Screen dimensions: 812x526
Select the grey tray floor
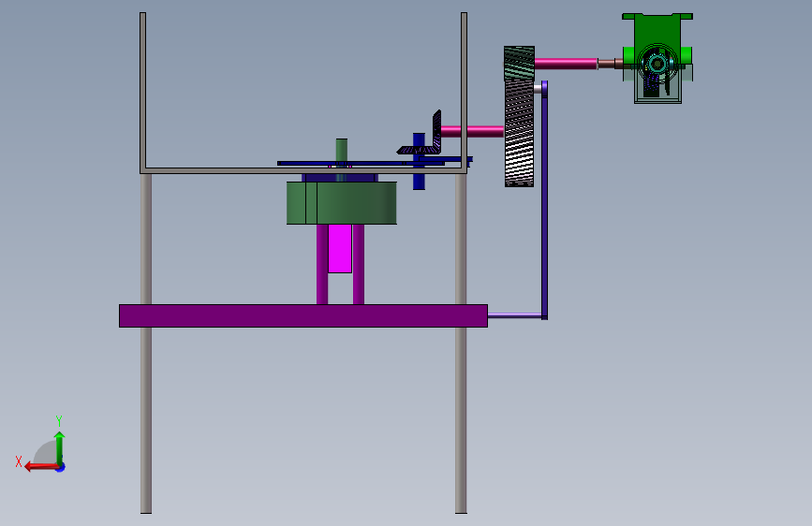(303, 170)
